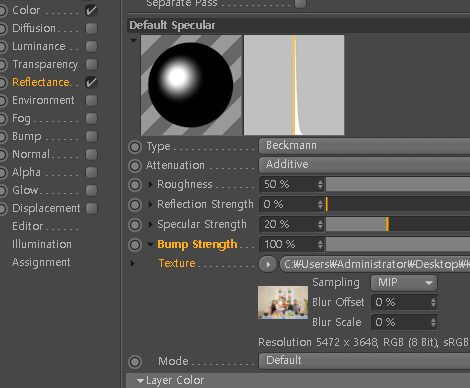The width and height of the screenshot is (470, 388).
Task: Click the bump texture image thumbnail
Action: [283, 303]
